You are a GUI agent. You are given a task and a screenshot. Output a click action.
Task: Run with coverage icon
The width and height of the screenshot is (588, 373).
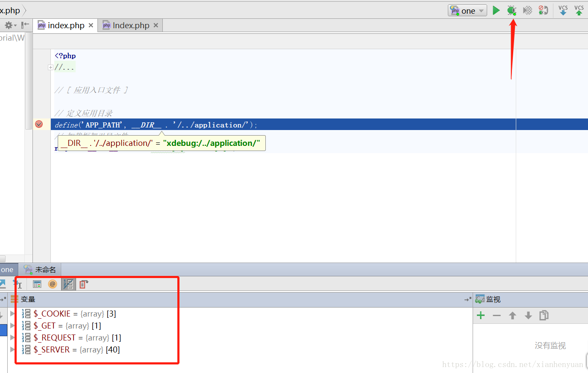(x=528, y=10)
